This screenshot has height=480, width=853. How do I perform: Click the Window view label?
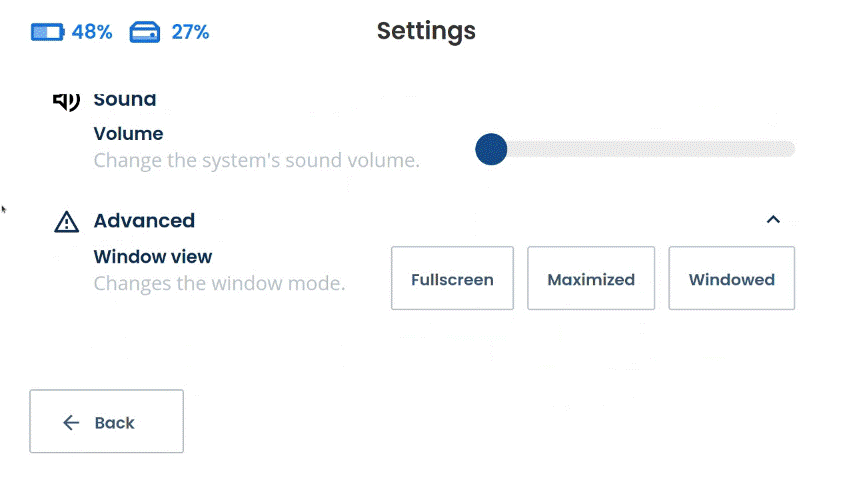pos(153,256)
